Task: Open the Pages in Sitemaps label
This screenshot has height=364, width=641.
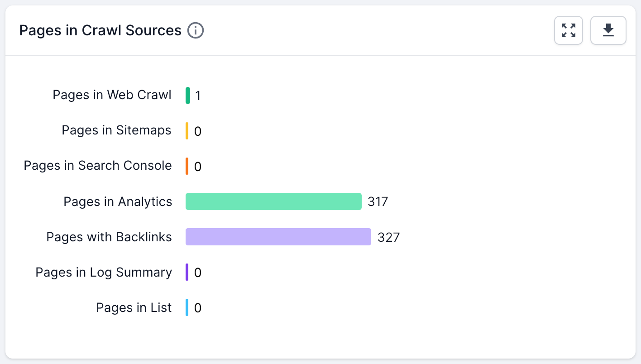Action: point(116,130)
